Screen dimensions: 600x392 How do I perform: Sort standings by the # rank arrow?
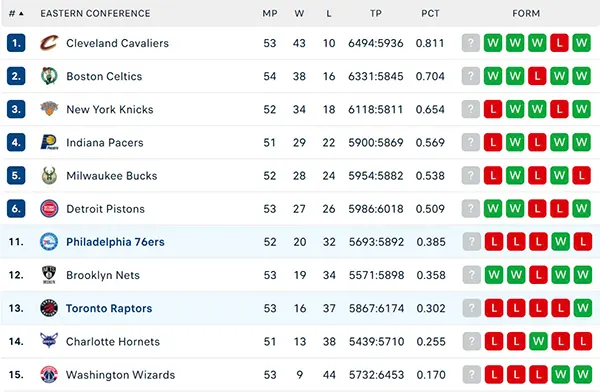(x=16, y=13)
